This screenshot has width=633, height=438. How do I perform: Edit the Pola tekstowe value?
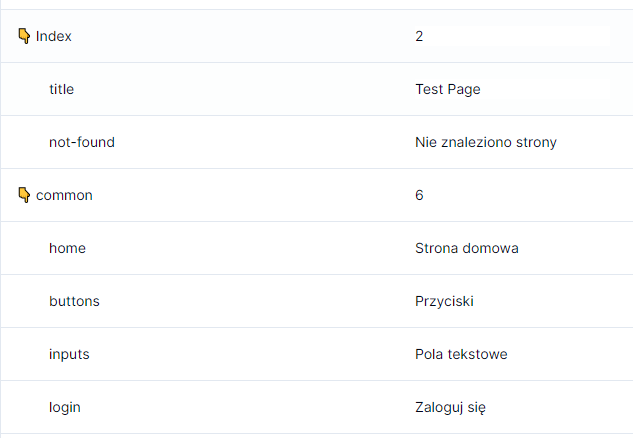pos(461,354)
